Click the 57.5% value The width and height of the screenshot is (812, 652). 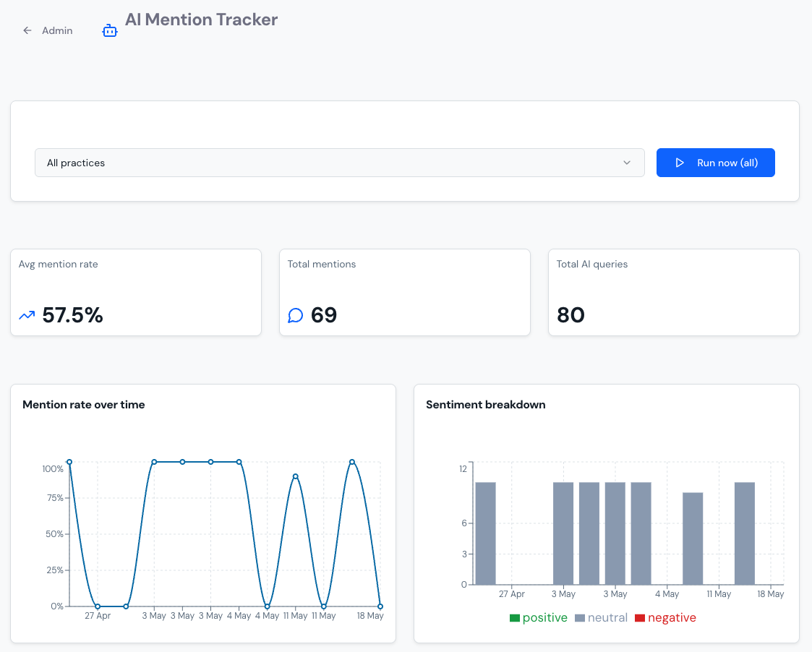pos(72,315)
